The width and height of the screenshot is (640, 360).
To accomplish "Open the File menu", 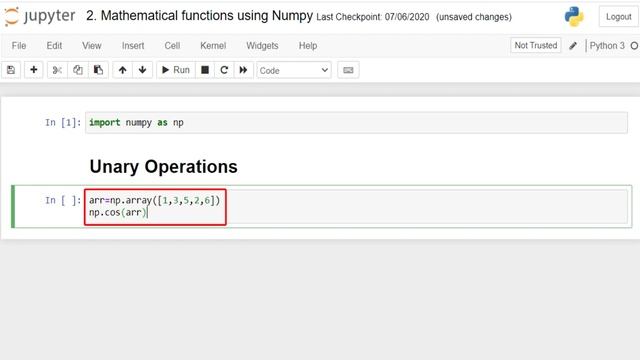I will [x=19, y=46].
